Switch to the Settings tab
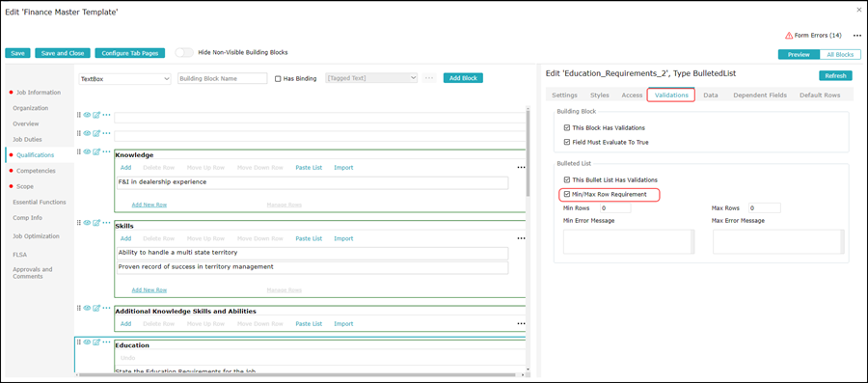The image size is (868, 383). (x=564, y=96)
